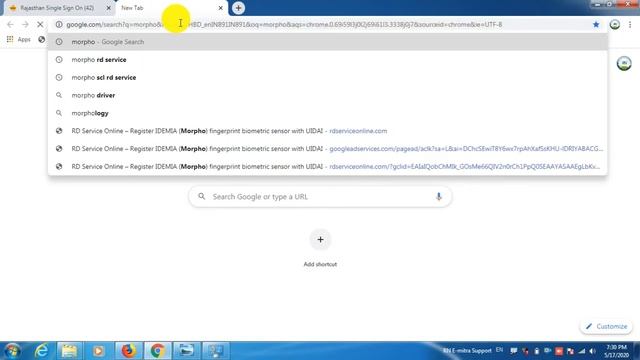
Task: Open a new tab with the plus button
Action: pyautogui.click(x=238, y=8)
